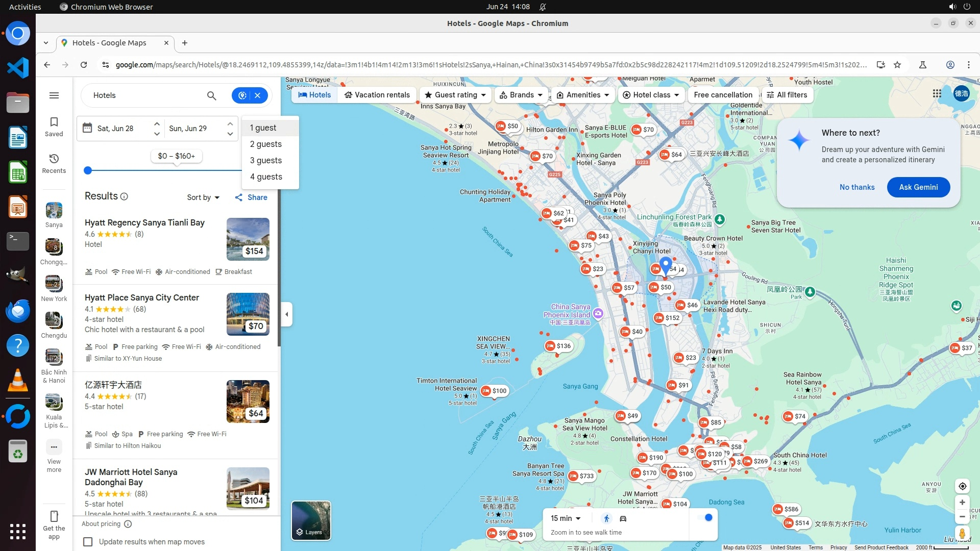Select the driving car travel mode icon
980x551 pixels.
click(623, 519)
